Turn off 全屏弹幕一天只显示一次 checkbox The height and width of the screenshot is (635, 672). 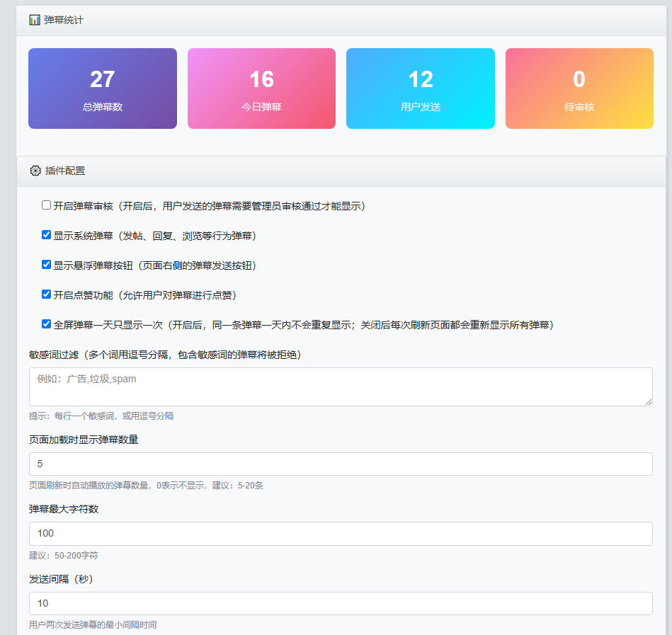pos(47,324)
